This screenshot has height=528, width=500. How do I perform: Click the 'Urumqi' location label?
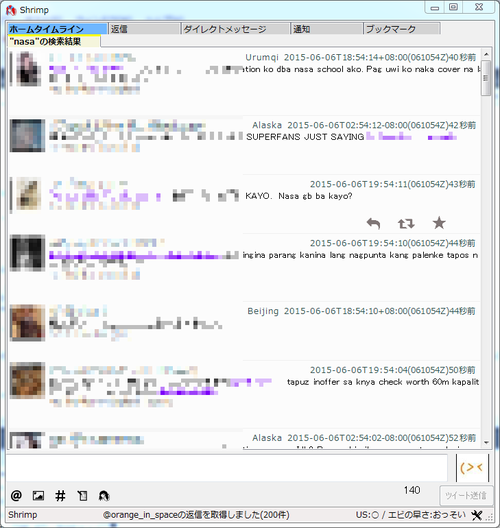262,57
